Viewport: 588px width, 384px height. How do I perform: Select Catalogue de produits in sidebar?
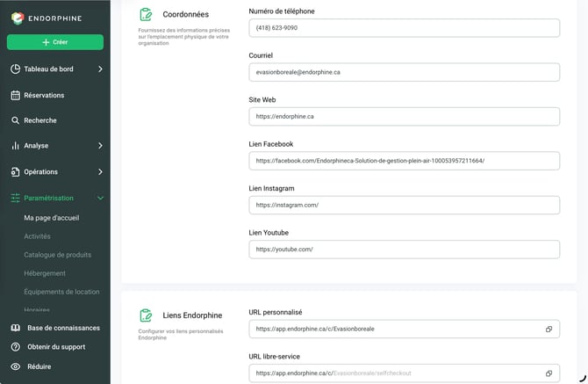[58, 255]
